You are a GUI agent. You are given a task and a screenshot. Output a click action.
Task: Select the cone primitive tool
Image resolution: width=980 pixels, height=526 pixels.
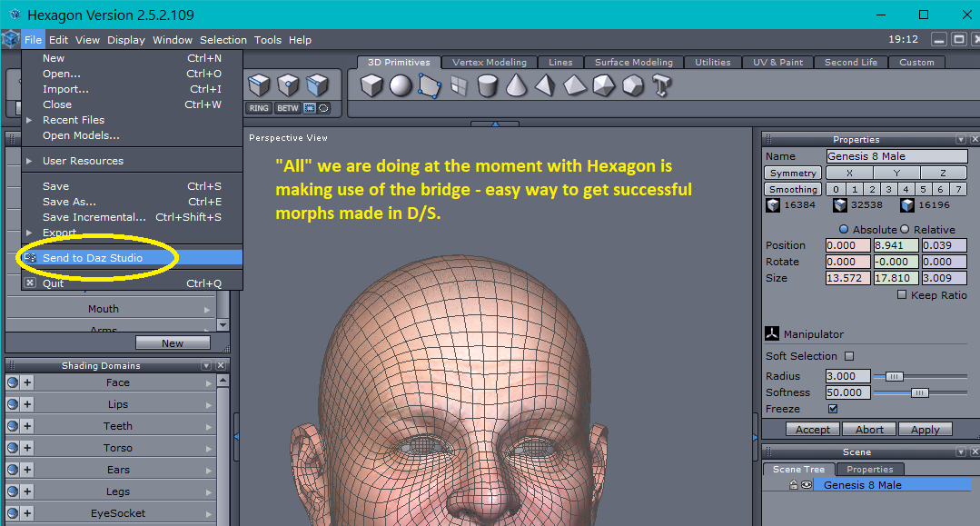point(516,85)
